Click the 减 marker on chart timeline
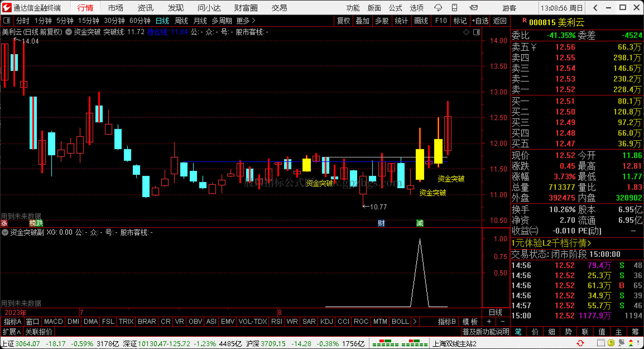This screenshot has width=644, height=349. [420, 223]
